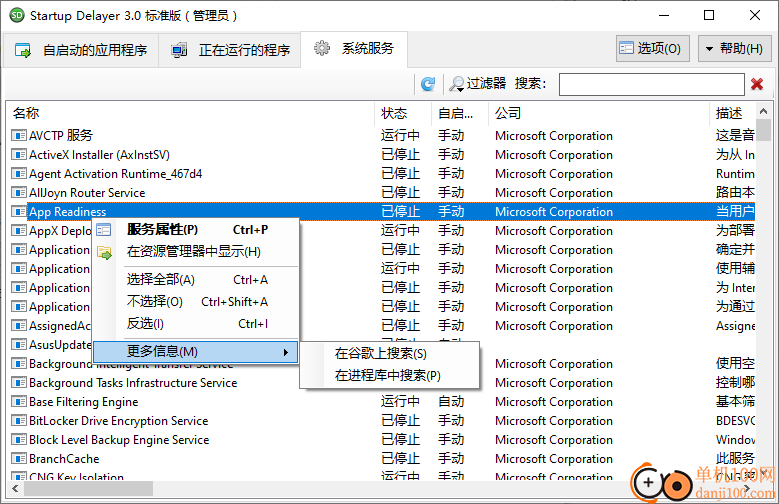Click the vertical scrollbar up arrow
Viewport: 779px width, 504px height.
(x=764, y=111)
